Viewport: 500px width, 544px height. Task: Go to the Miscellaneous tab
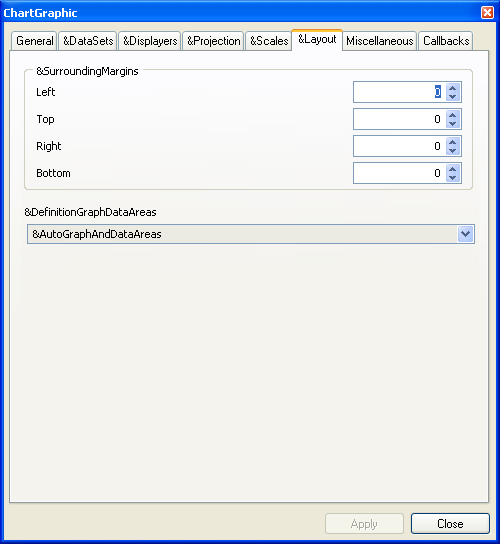click(380, 41)
